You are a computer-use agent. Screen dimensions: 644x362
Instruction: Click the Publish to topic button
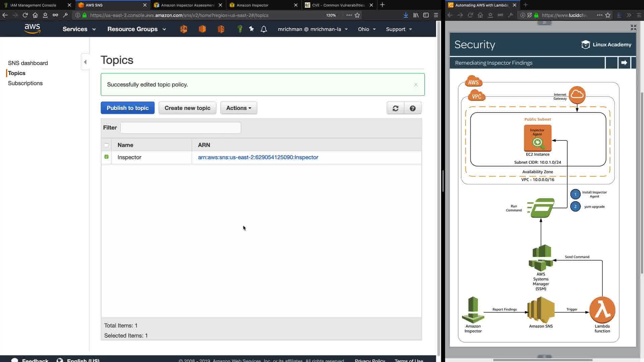[x=127, y=108]
